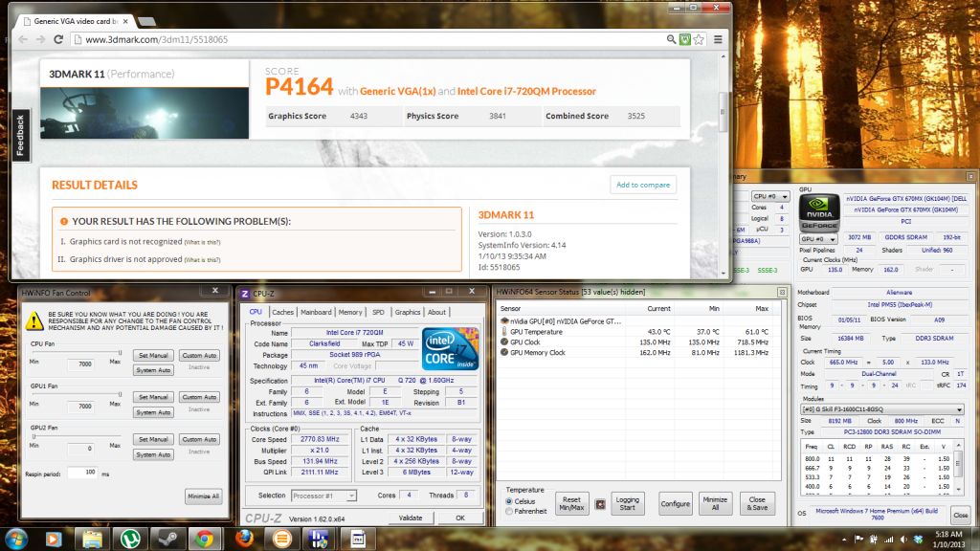Click the CPU Fan speed slider handle
This screenshot has width=980, height=551.
[x=120, y=353]
